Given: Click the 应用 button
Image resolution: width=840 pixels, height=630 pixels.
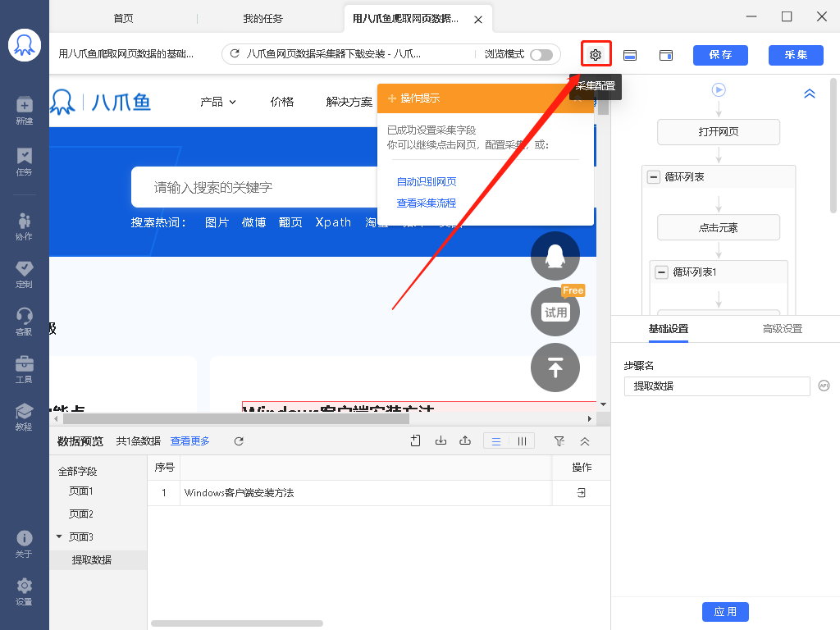Looking at the screenshot, I should coord(725,612).
